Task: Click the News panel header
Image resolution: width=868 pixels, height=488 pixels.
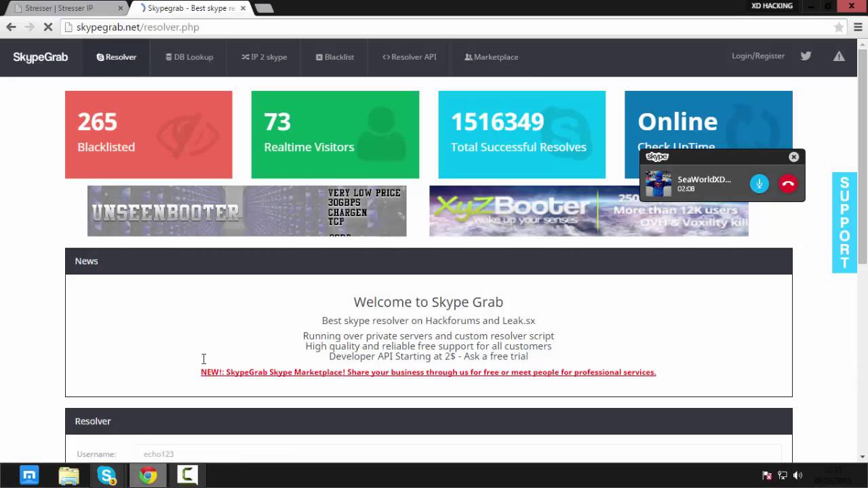Action: (429, 261)
